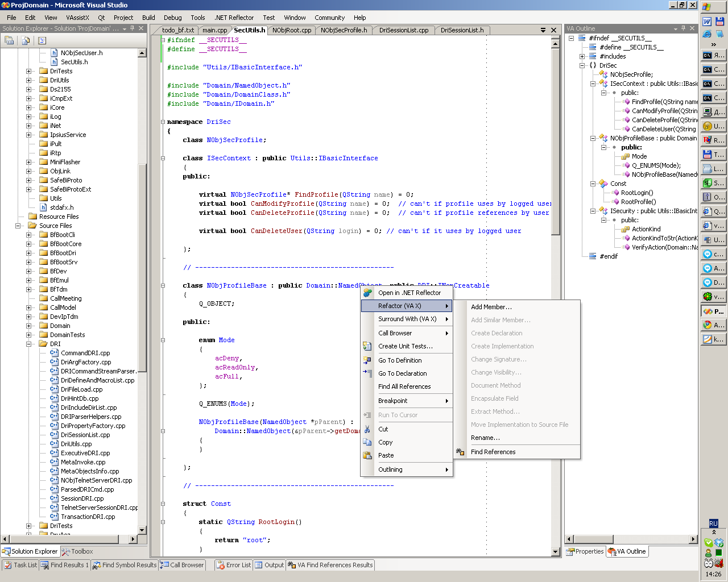Click Open in .NET Reflector context entry
Image resolution: width=728 pixels, height=582 pixels.
tap(409, 293)
